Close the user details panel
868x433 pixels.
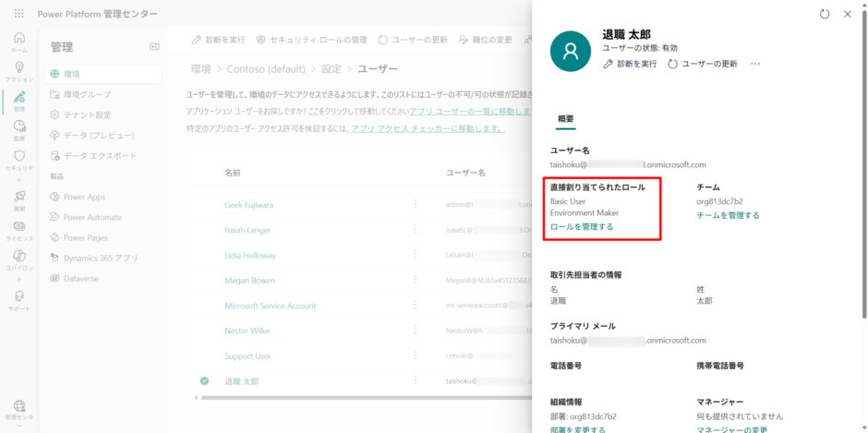[x=848, y=15]
